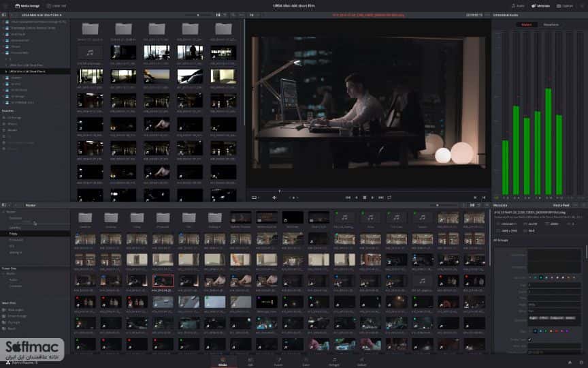Jump to first frame in viewer
Screen dimensions: 588x368
pyautogui.click(x=348, y=198)
